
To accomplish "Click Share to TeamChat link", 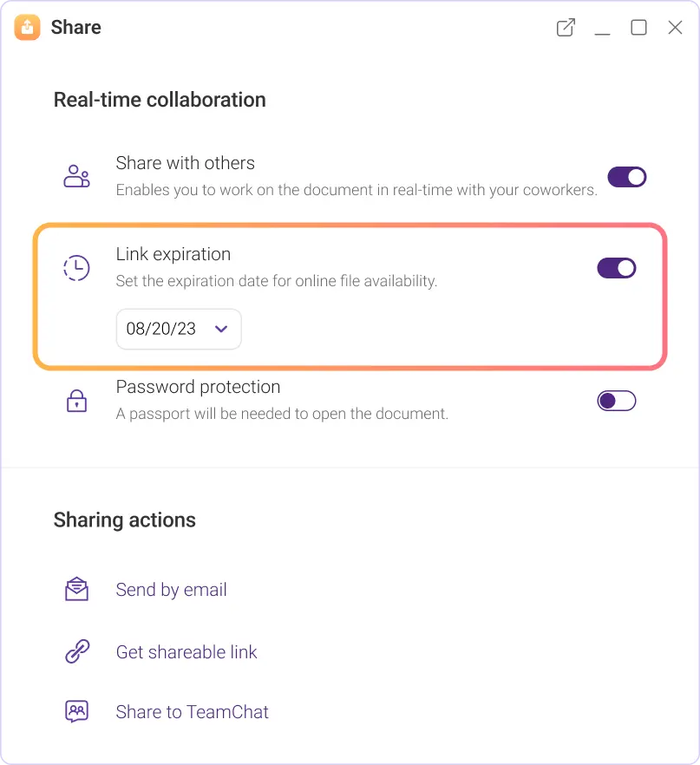I will pyautogui.click(x=193, y=712).
